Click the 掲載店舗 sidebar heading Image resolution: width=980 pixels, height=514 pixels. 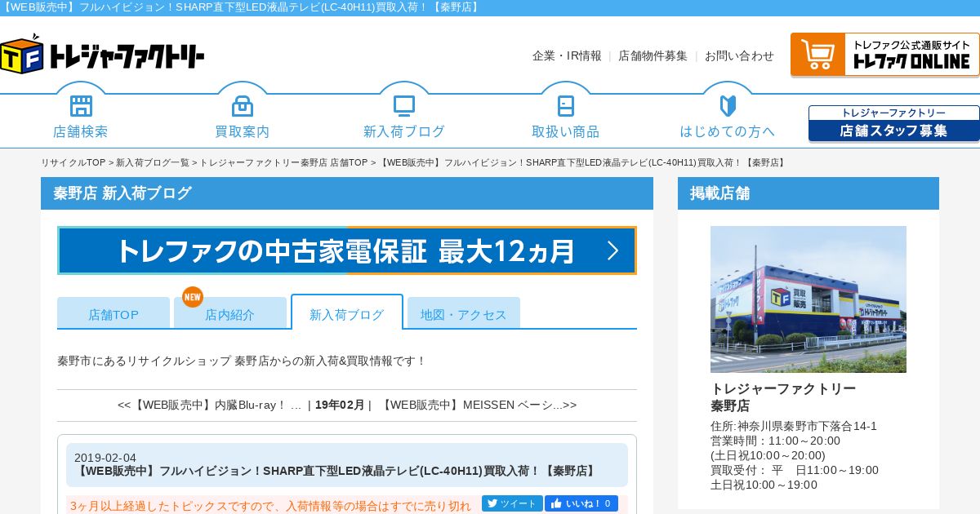pyautogui.click(x=719, y=193)
